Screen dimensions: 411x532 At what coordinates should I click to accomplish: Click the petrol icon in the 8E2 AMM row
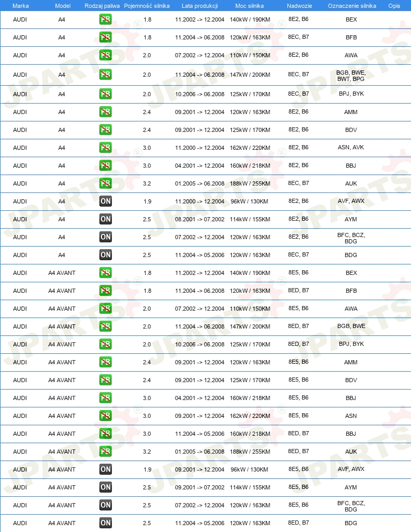(x=106, y=111)
